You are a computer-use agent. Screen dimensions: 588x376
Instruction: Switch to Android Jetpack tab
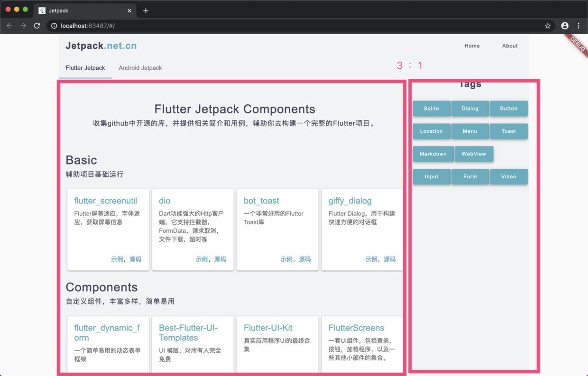pyautogui.click(x=140, y=68)
